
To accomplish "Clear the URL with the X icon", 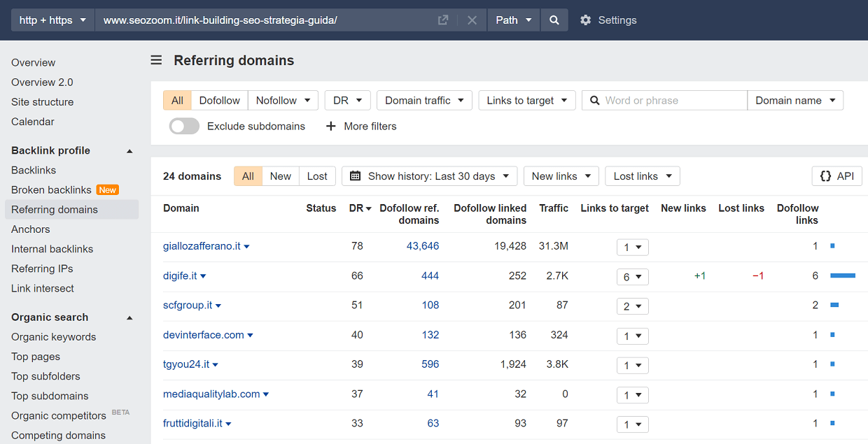I will (472, 20).
